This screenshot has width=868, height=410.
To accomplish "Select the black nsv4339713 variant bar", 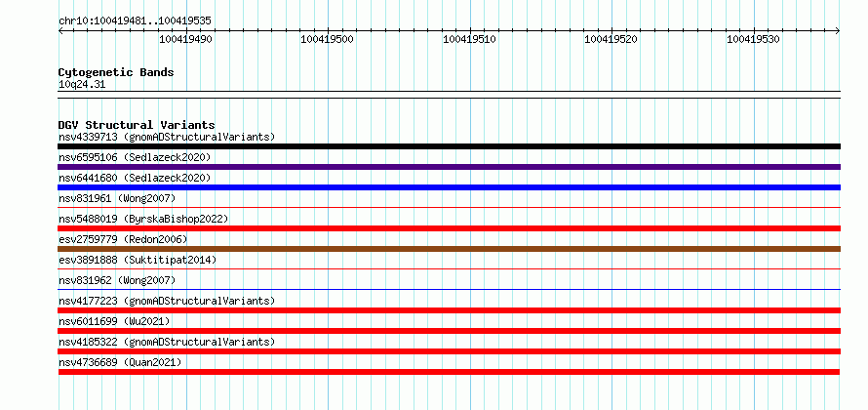I will [x=449, y=146].
